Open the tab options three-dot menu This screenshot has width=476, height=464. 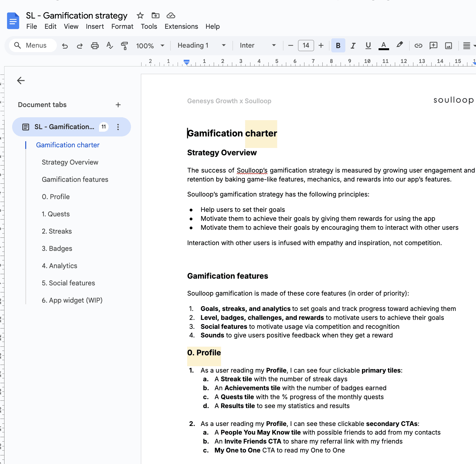(118, 127)
